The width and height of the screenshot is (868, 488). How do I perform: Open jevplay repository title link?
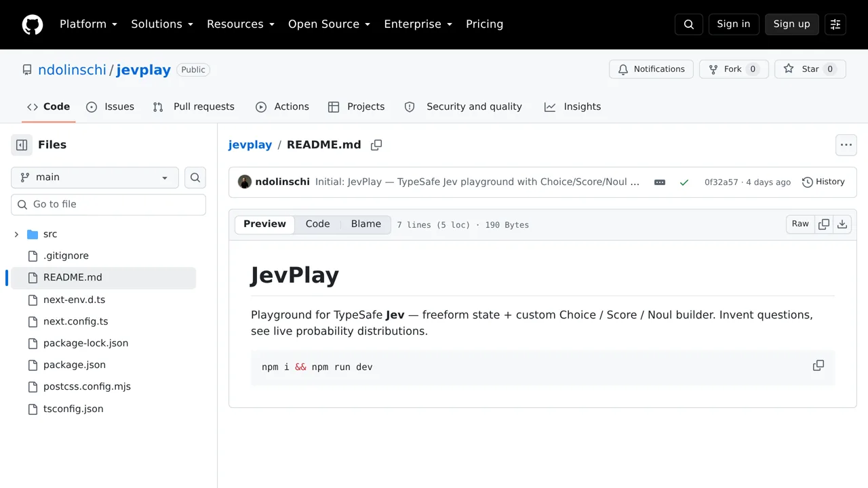143,70
